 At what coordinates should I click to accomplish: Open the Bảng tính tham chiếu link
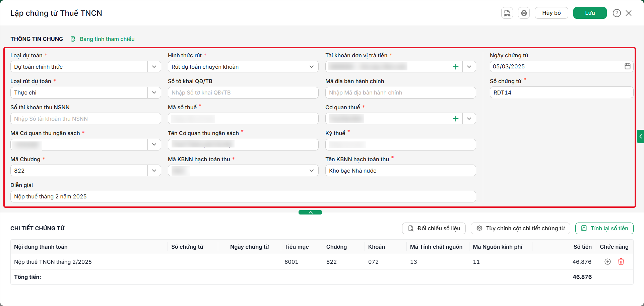pyautogui.click(x=103, y=39)
